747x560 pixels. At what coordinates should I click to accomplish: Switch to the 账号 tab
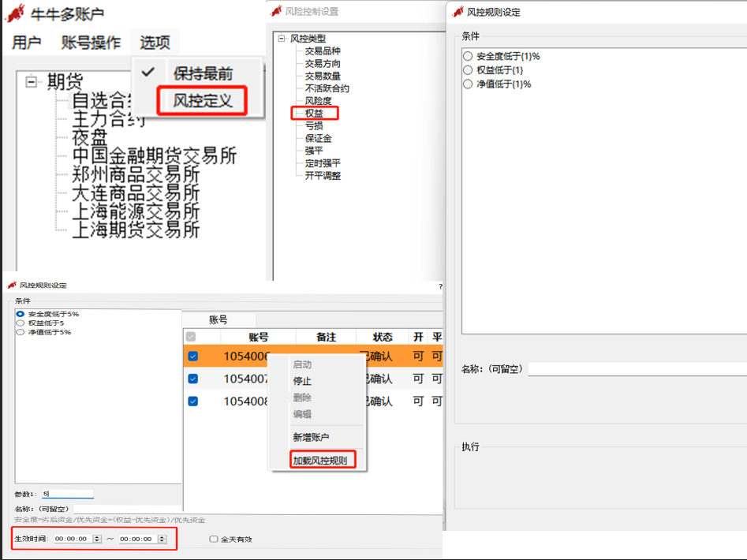218,319
